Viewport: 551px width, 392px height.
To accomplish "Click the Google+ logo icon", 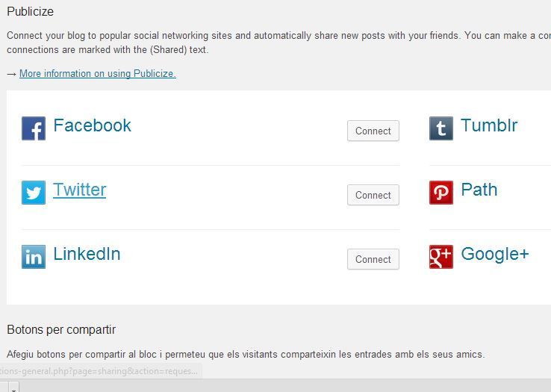I will [x=441, y=257].
